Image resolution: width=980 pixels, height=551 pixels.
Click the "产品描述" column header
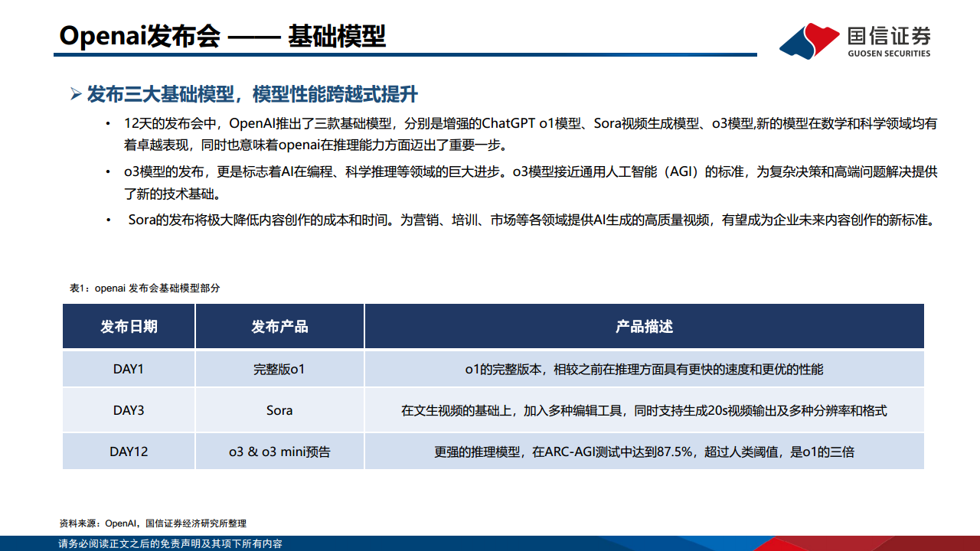[644, 327]
